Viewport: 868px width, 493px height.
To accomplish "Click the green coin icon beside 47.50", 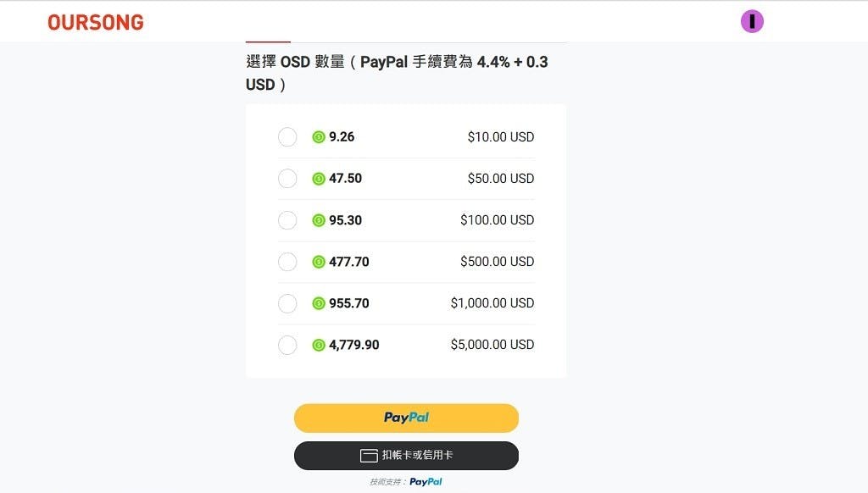I will (319, 179).
